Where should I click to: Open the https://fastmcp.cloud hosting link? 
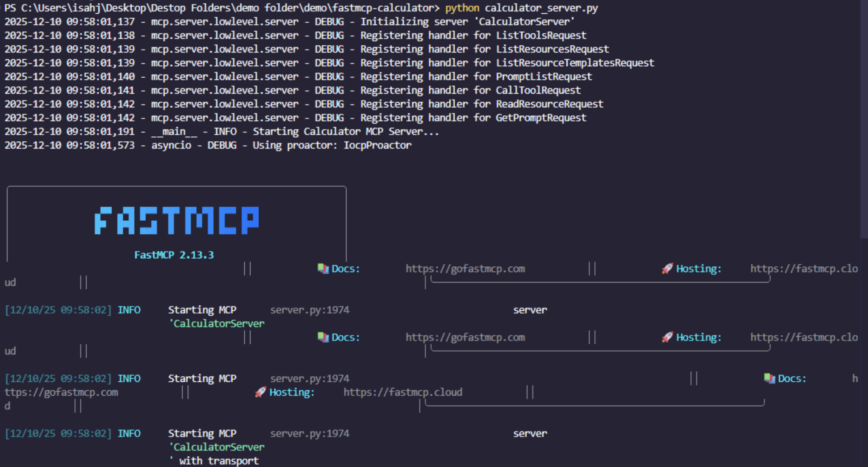[403, 392]
